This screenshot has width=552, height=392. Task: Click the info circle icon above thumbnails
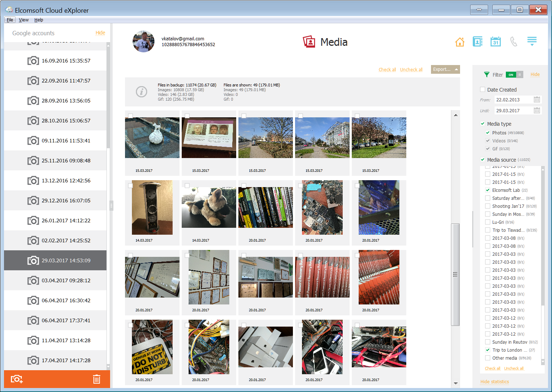point(141,92)
